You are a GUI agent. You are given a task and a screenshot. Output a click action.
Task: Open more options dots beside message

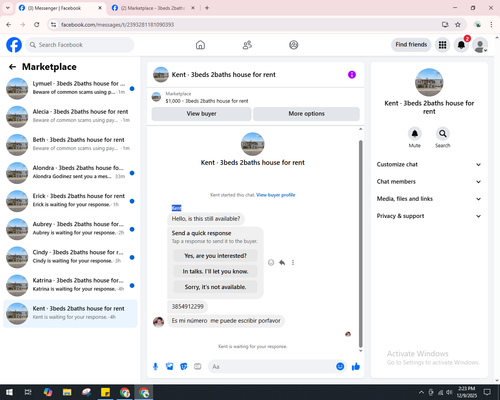point(293,263)
